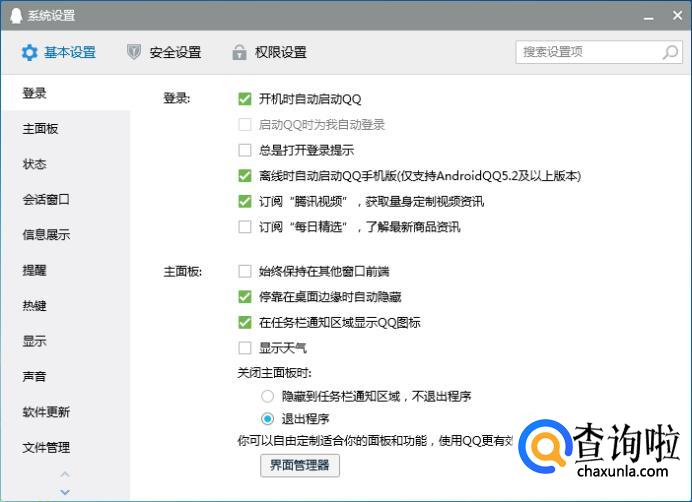Click the shield icon of 安全设置
The image size is (692, 502).
134,52
